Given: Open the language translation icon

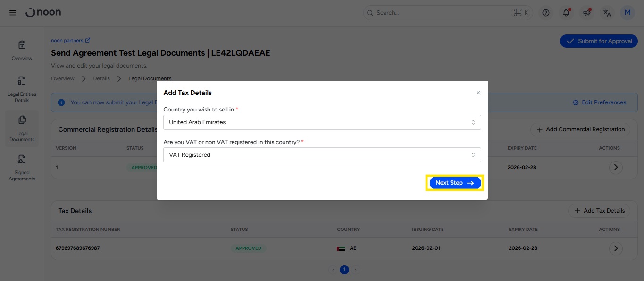Looking at the screenshot, I should point(607,13).
